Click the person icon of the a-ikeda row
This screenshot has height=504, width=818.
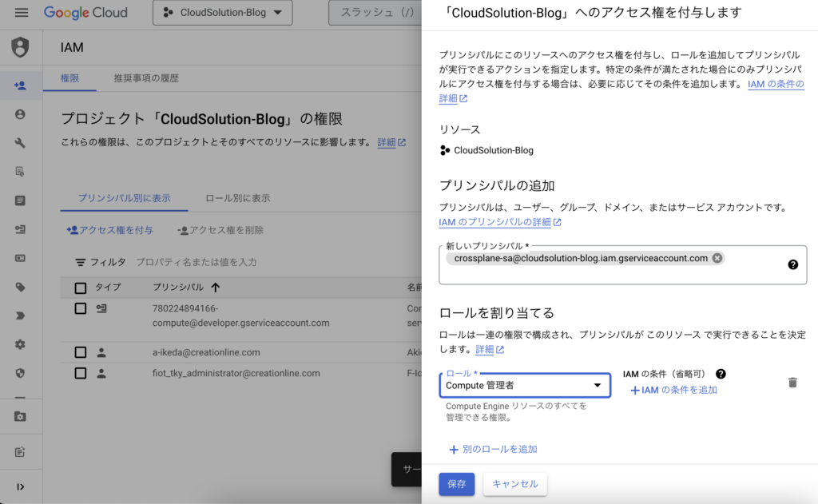point(101,352)
